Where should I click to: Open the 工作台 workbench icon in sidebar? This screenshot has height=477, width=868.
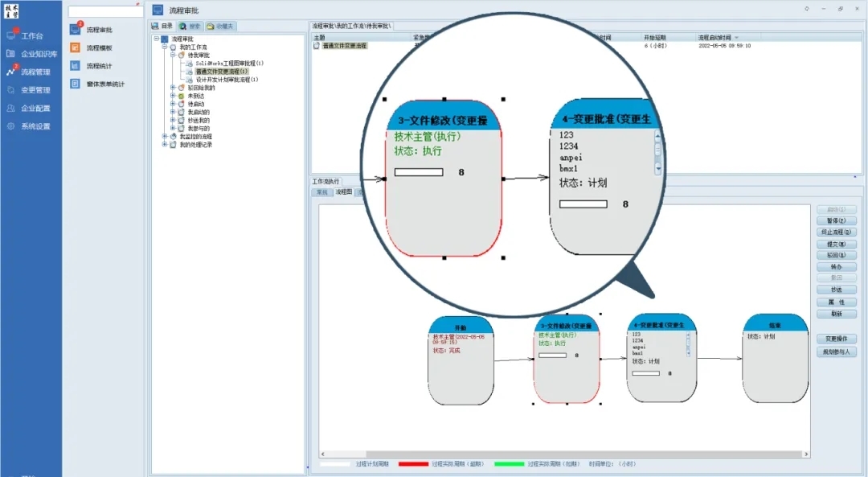tap(11, 35)
